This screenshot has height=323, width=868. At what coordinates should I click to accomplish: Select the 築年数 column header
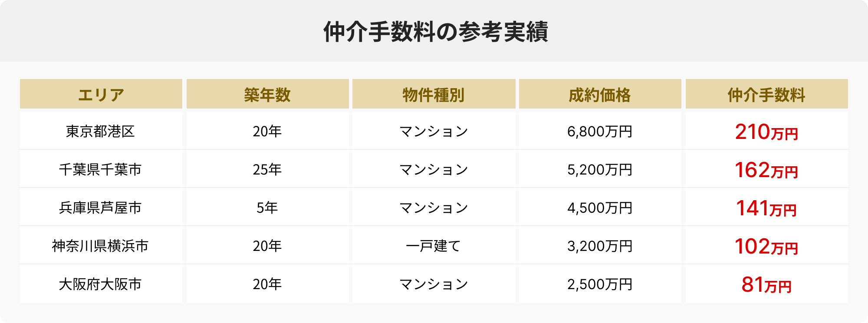pyautogui.click(x=267, y=94)
